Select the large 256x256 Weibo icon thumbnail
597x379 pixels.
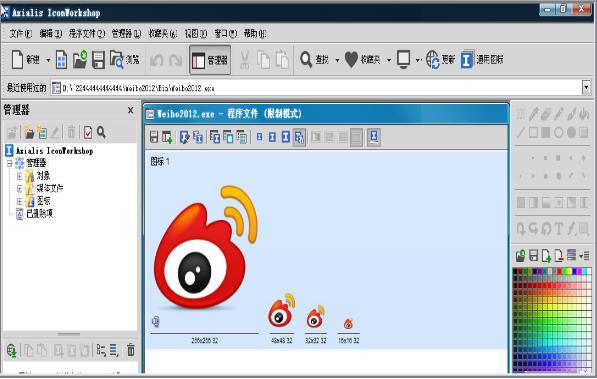tap(206, 248)
